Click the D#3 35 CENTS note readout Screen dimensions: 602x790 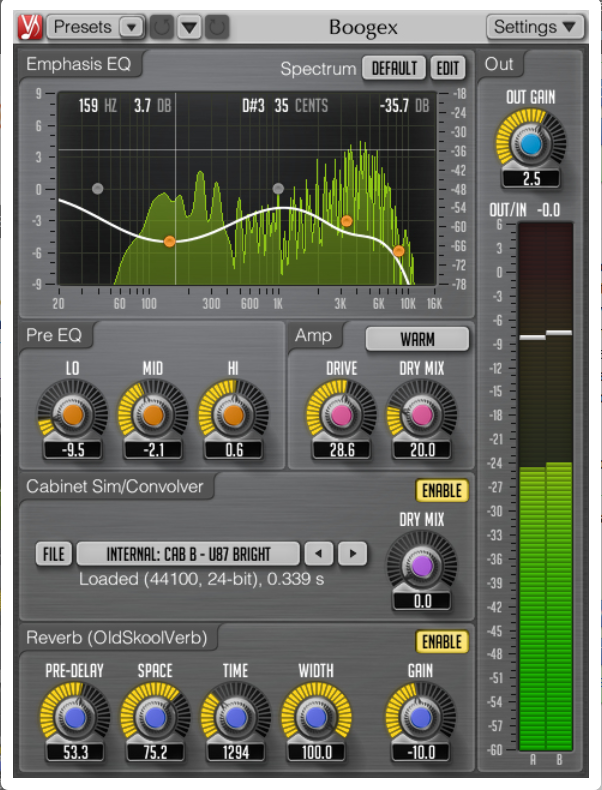pos(285,106)
